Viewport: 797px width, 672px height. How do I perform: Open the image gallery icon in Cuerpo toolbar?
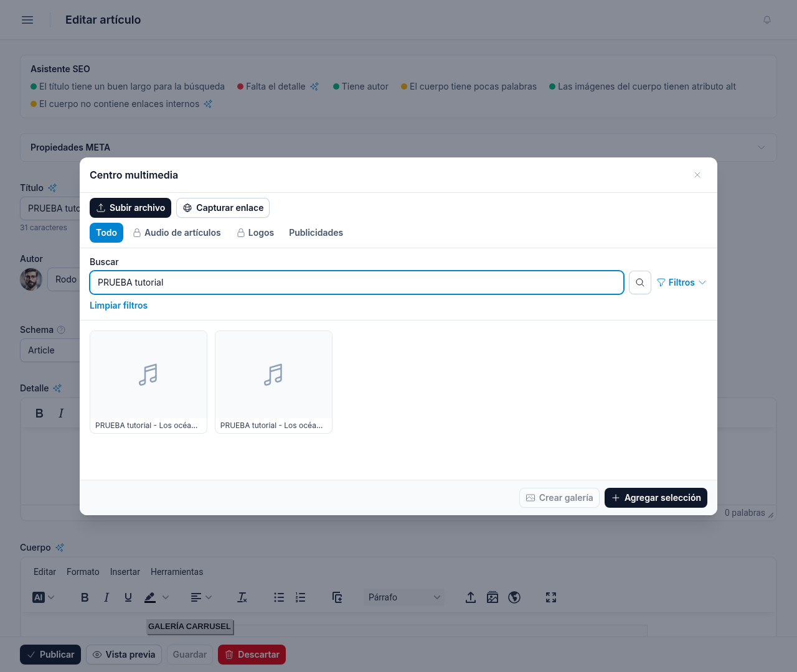tap(493, 597)
